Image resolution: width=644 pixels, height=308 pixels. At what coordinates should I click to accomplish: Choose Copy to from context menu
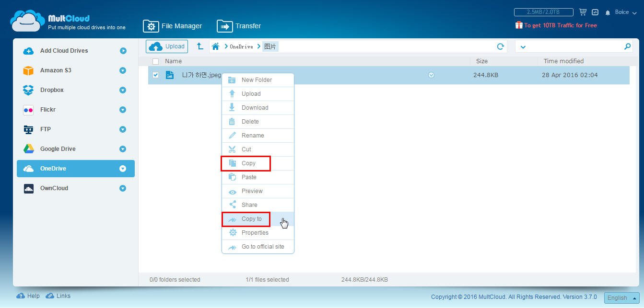[x=258, y=219]
